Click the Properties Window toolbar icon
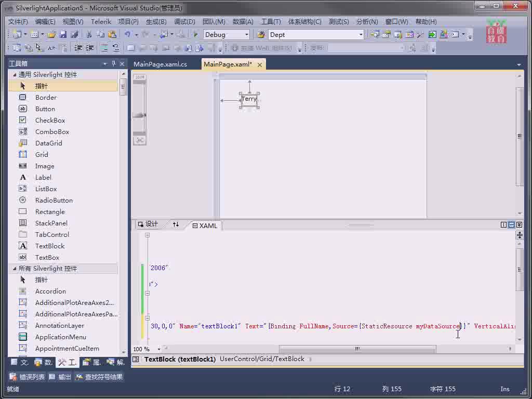 [387, 34]
